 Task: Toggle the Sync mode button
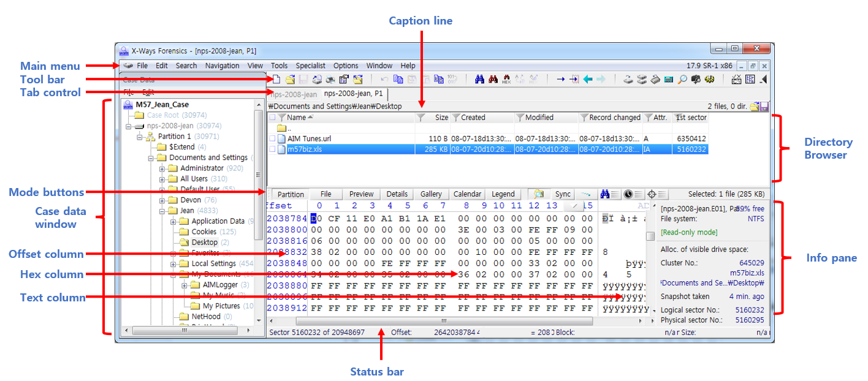click(x=563, y=194)
